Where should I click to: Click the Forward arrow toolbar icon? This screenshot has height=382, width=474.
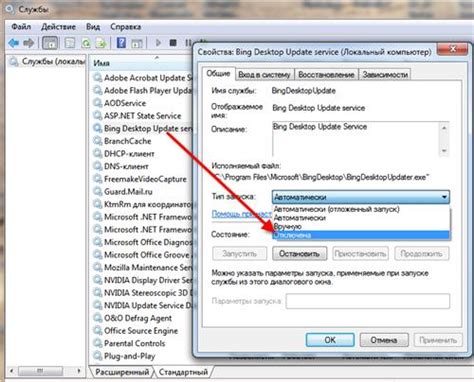(29, 43)
